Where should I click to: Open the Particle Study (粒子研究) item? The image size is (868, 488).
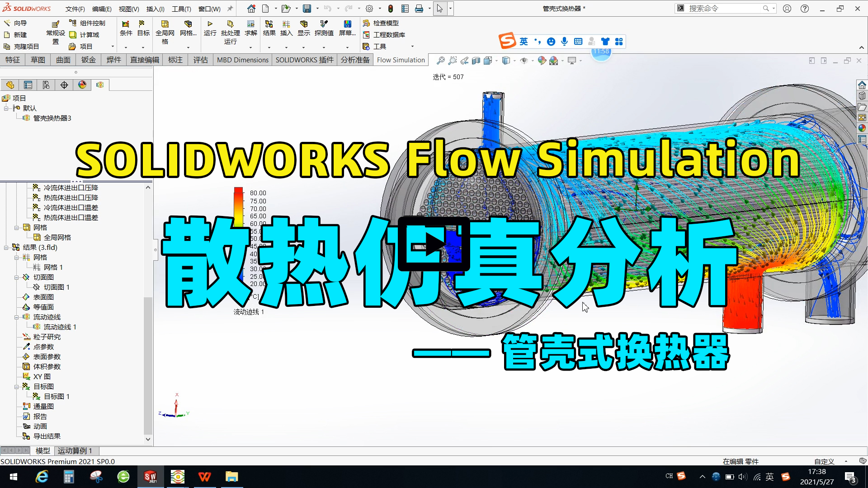(47, 337)
